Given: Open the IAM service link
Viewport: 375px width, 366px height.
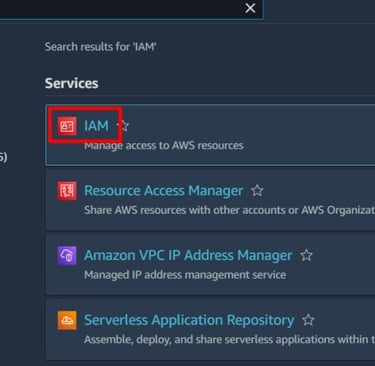Looking at the screenshot, I should (x=96, y=126).
